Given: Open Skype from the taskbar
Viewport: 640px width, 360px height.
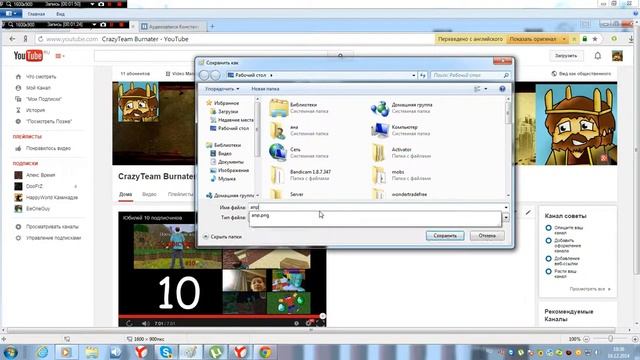Looking at the screenshot, I should 166,352.
